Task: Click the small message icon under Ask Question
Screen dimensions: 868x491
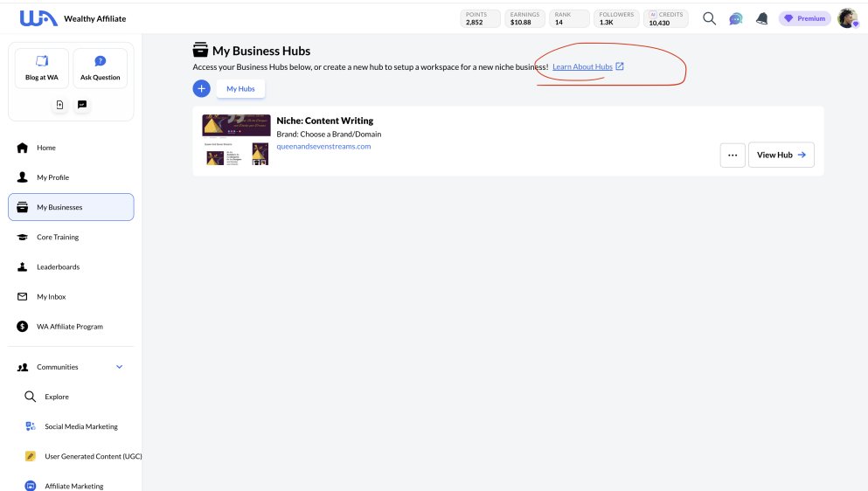Action: coord(82,105)
